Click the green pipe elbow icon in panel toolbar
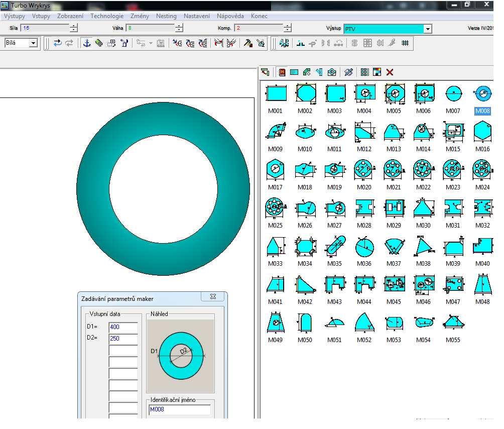 307,72
